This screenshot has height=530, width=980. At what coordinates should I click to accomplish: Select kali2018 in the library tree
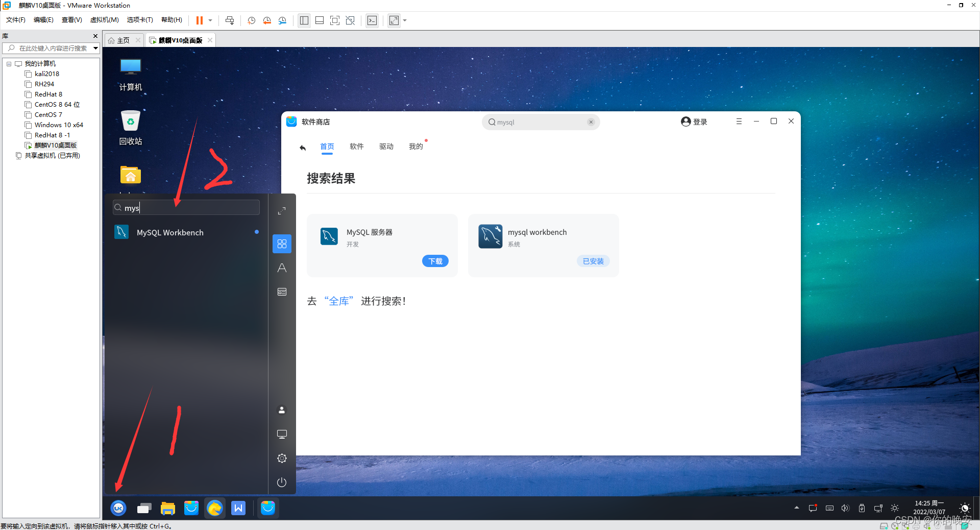(46, 74)
